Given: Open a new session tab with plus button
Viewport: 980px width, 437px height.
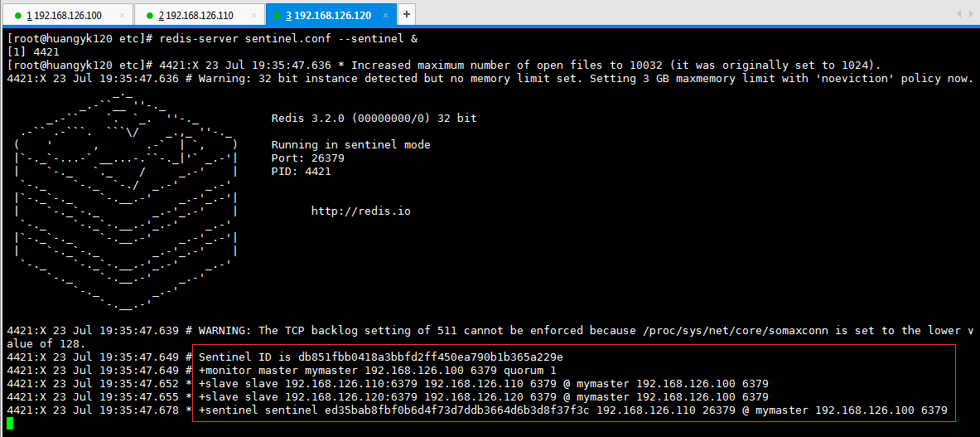Looking at the screenshot, I should tap(407, 14).
